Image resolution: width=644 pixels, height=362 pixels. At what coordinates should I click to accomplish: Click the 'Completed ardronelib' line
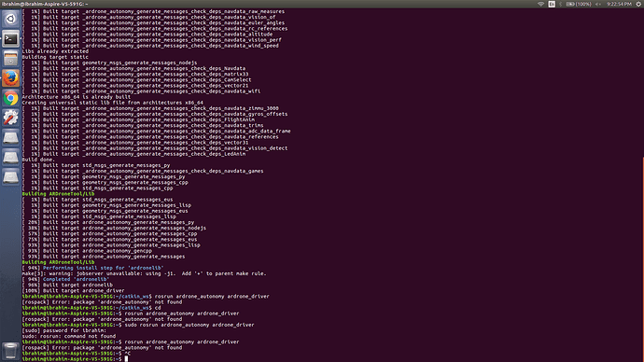65,279
